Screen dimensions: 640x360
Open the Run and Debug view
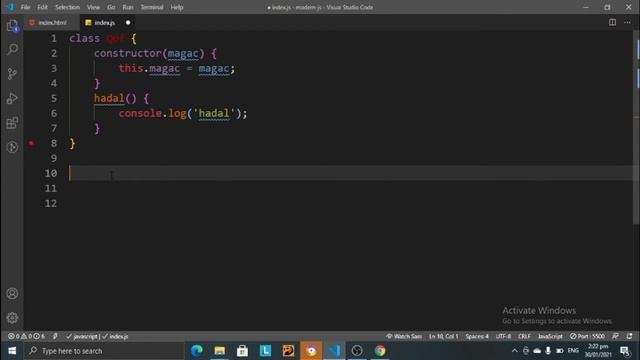(x=12, y=98)
